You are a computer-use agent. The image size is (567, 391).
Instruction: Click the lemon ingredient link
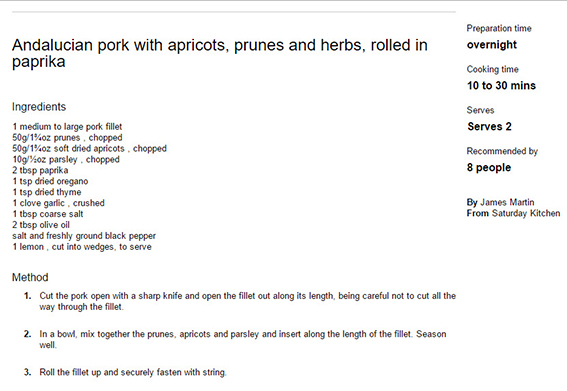tap(31, 247)
